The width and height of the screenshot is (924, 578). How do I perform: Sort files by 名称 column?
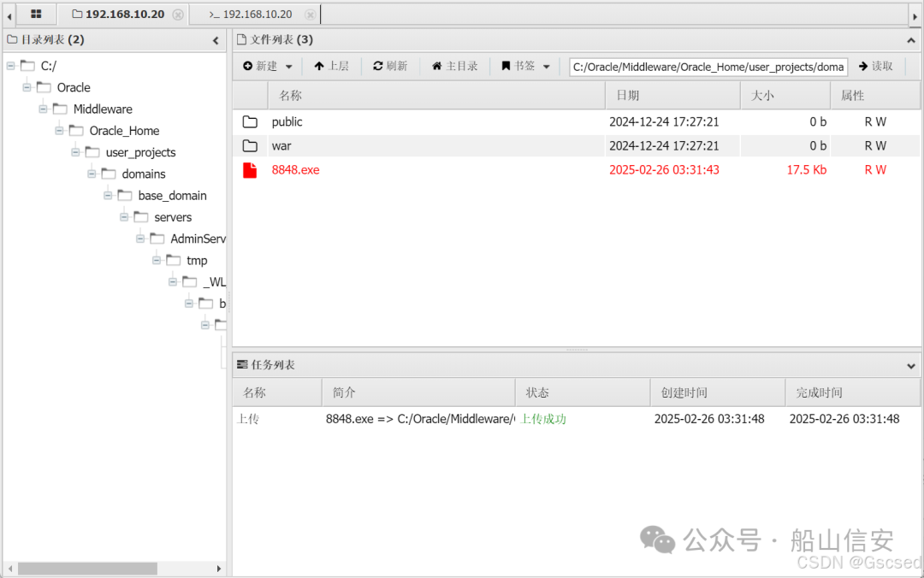436,96
